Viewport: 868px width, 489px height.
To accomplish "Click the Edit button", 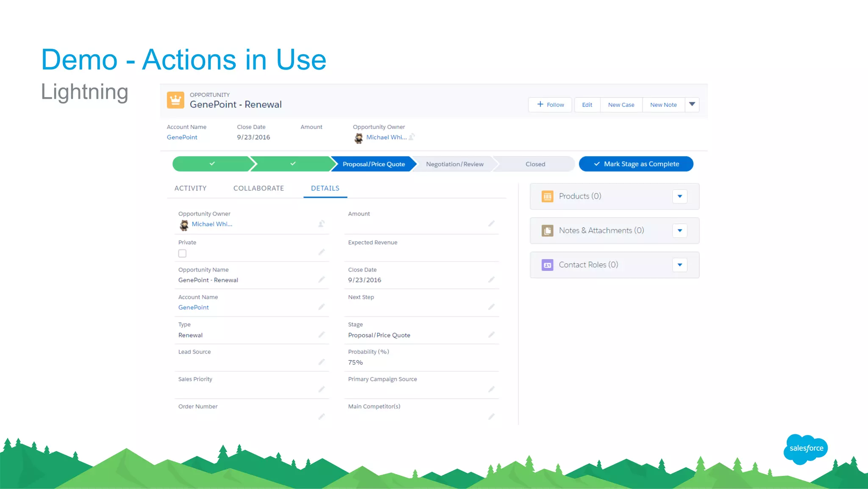I will 587,105.
